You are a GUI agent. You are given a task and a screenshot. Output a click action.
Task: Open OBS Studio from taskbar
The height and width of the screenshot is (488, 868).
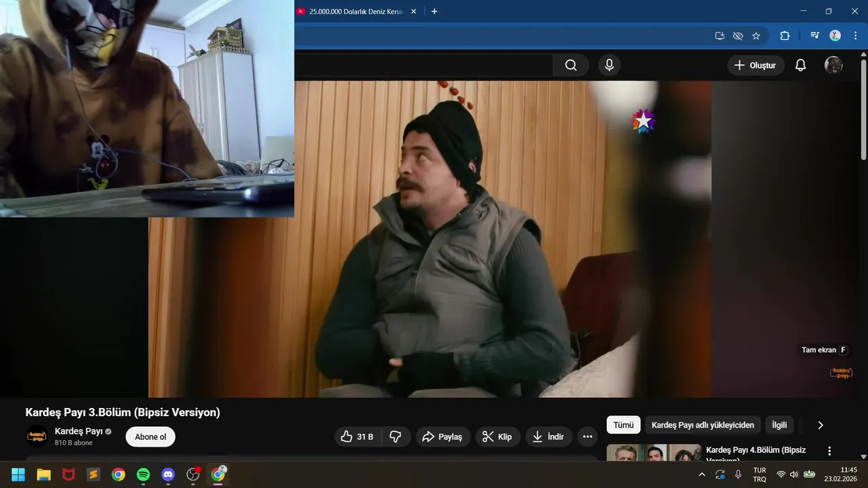pos(193,474)
